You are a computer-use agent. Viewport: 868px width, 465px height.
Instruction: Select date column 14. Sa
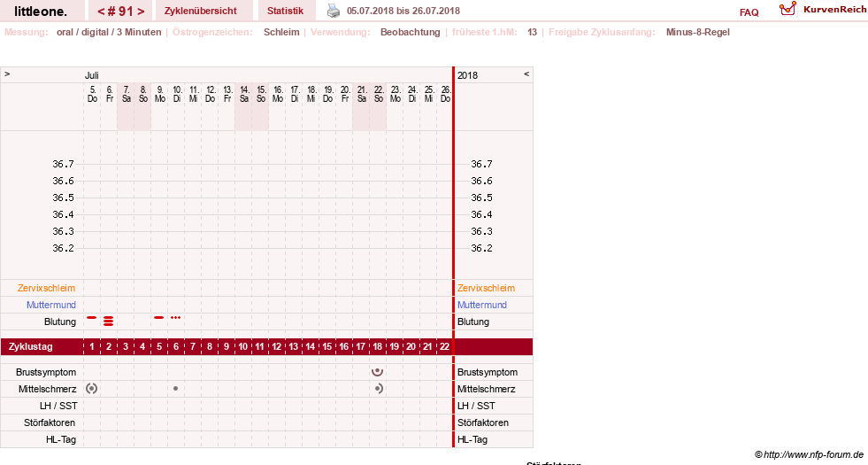click(243, 94)
